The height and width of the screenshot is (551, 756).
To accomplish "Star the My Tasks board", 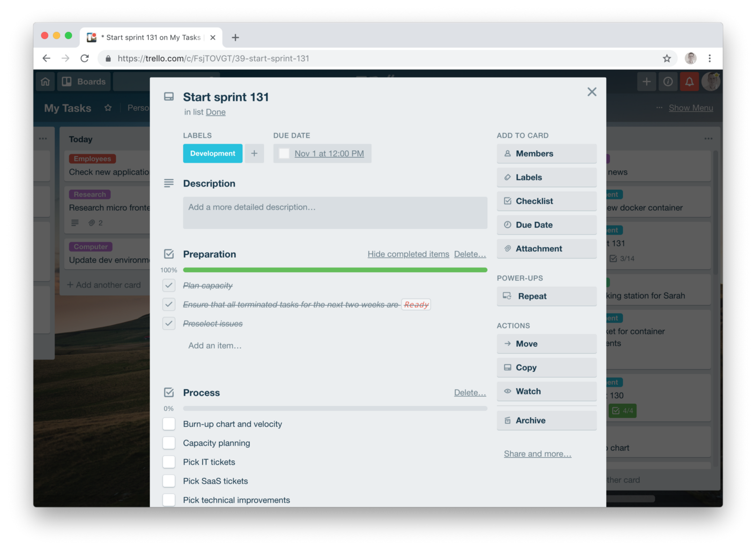I will pyautogui.click(x=108, y=108).
